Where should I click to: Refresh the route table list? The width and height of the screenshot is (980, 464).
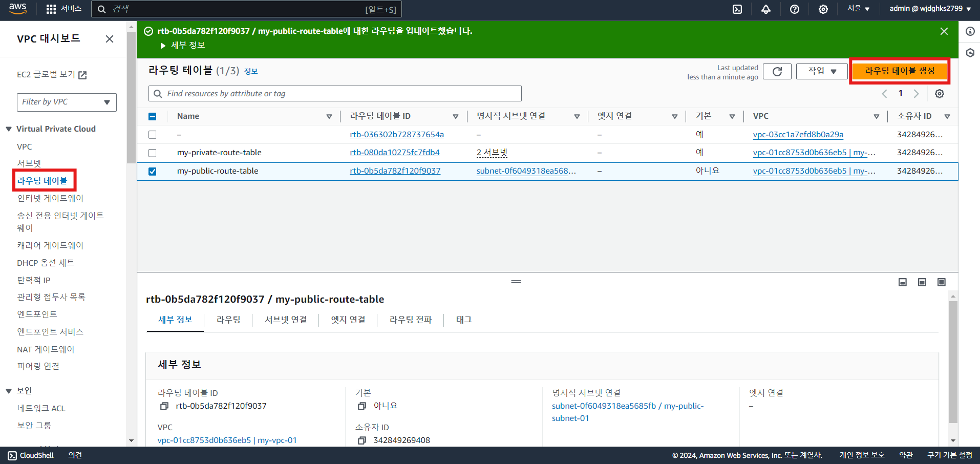777,71
